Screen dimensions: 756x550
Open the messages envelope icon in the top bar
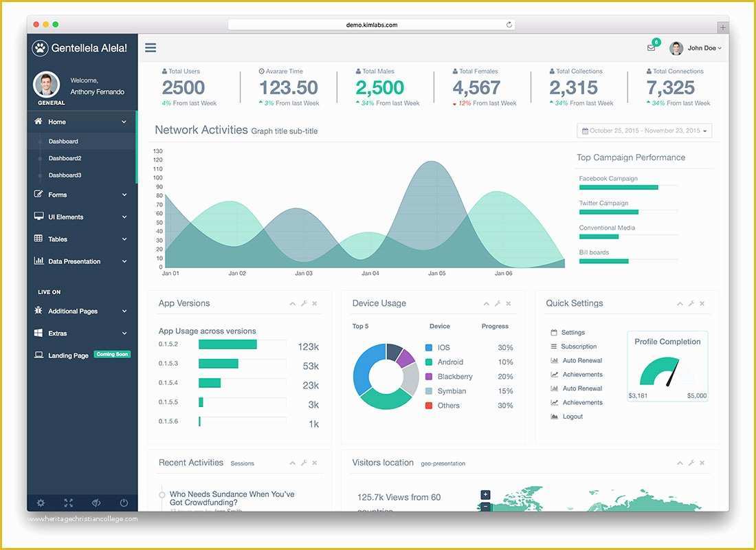coord(651,47)
